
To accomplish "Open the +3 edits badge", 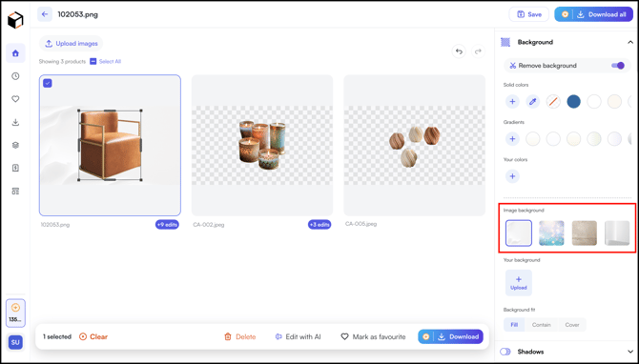I will click(x=319, y=224).
